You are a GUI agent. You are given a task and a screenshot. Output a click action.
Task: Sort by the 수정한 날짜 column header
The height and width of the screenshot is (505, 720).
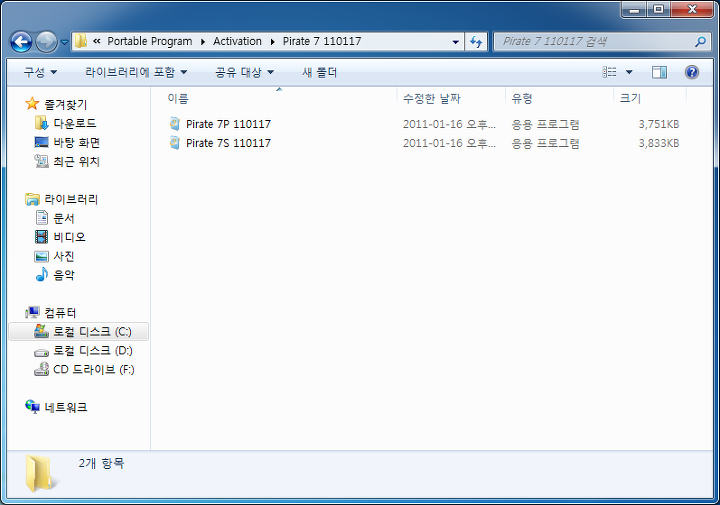(432, 98)
